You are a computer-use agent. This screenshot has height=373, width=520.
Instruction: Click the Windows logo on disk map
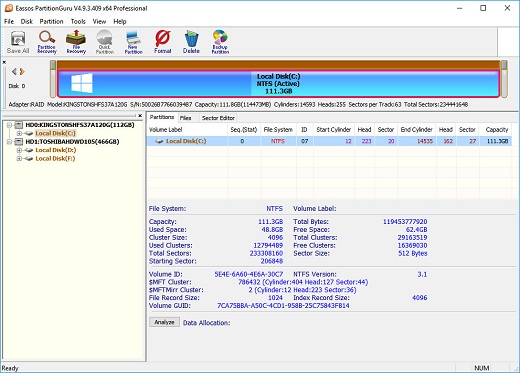82,83
